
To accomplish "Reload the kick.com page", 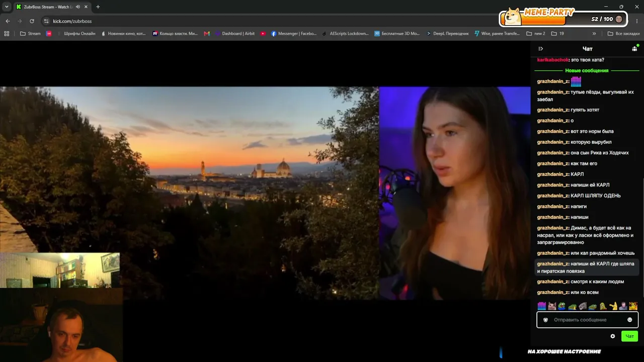I will [32, 21].
